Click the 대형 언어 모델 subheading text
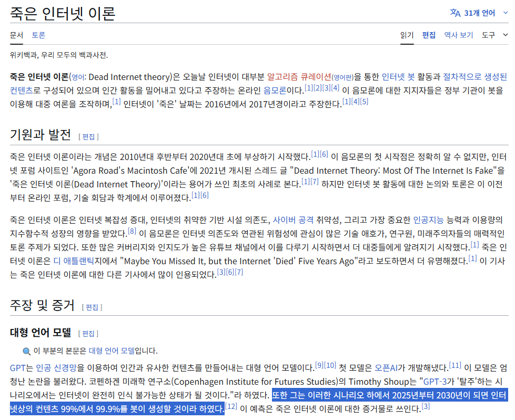The height and width of the screenshot is (420, 515). tap(41, 332)
